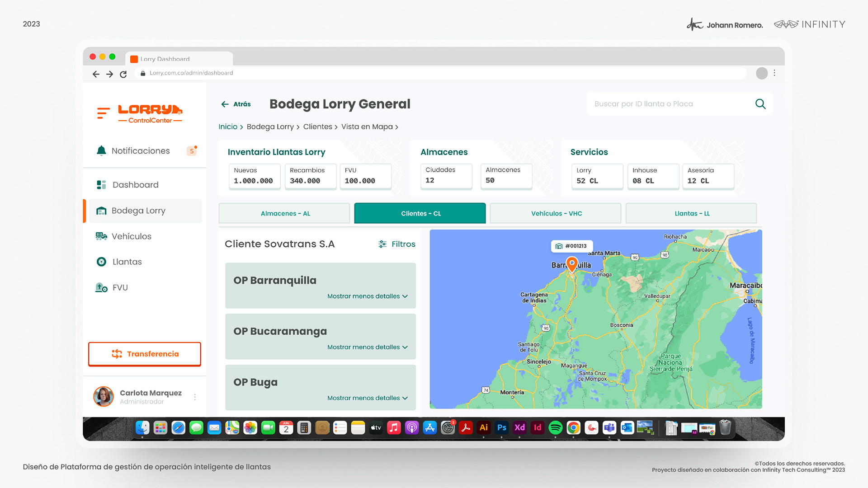Open user options beside Carlota Marquez

click(195, 397)
